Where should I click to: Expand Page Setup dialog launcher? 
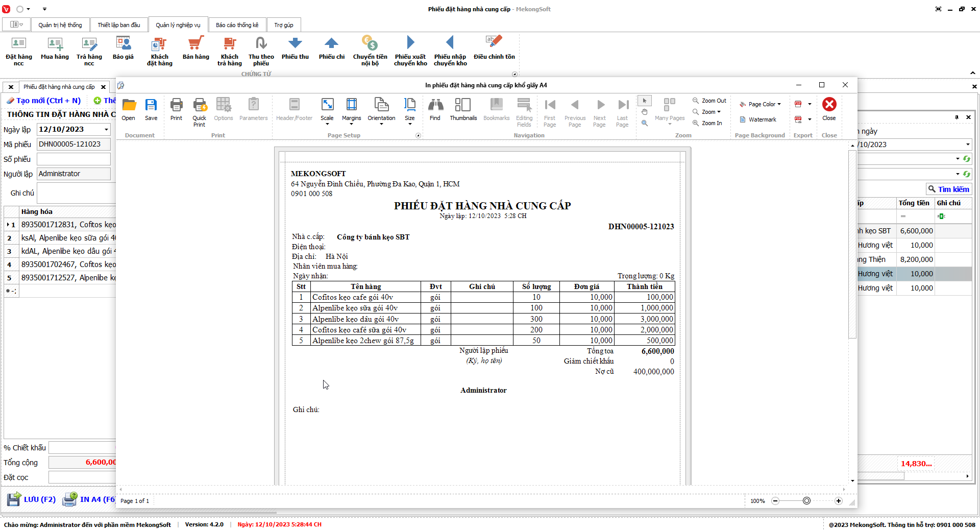pyautogui.click(x=418, y=135)
